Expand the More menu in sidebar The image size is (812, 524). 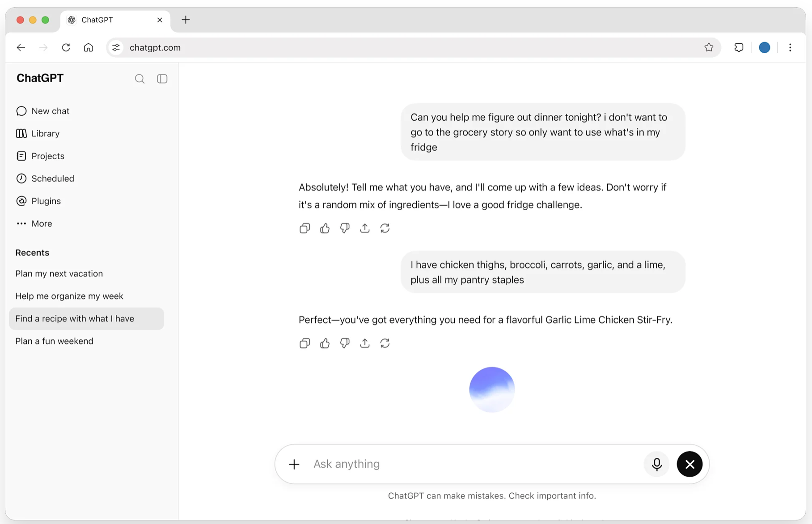point(34,224)
